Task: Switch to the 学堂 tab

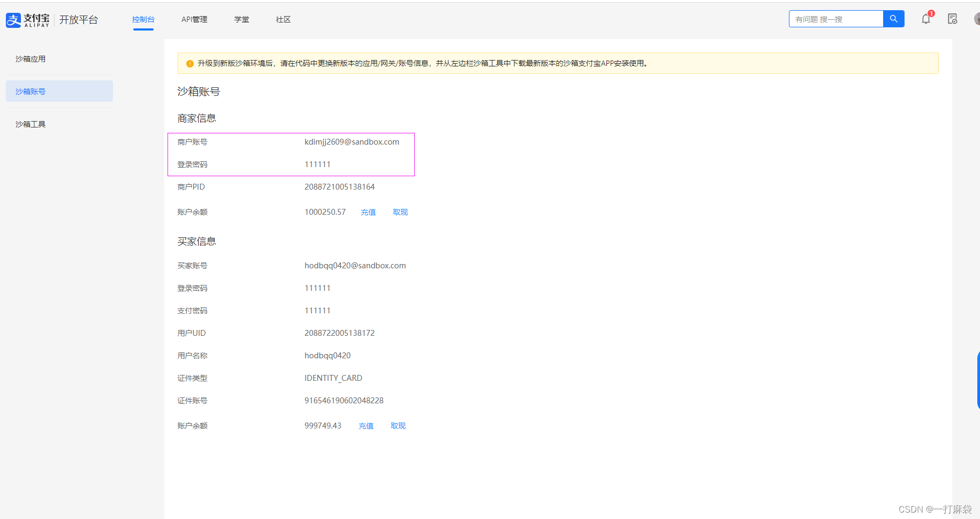Action: click(241, 19)
